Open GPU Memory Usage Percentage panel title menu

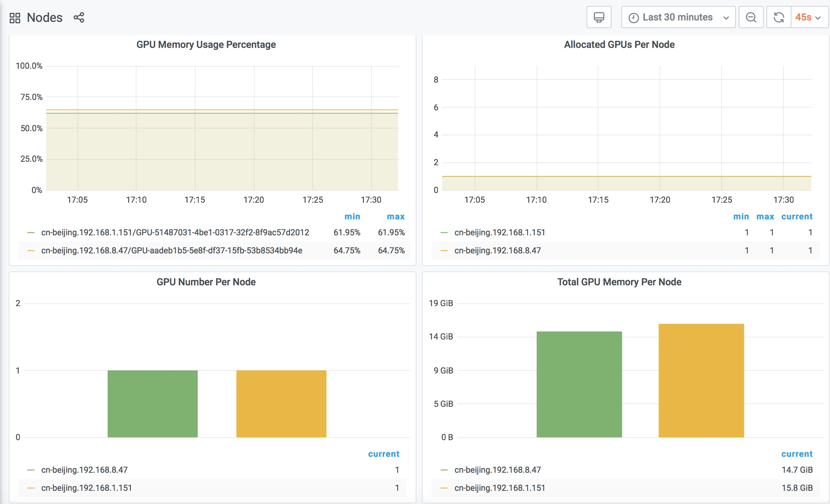[206, 45]
